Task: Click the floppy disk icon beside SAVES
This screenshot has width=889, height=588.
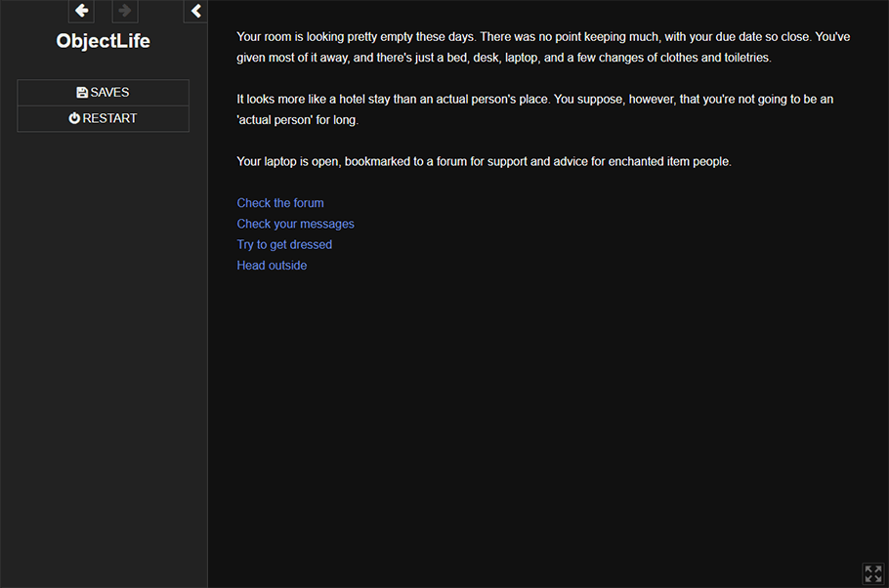Action: coord(82,93)
